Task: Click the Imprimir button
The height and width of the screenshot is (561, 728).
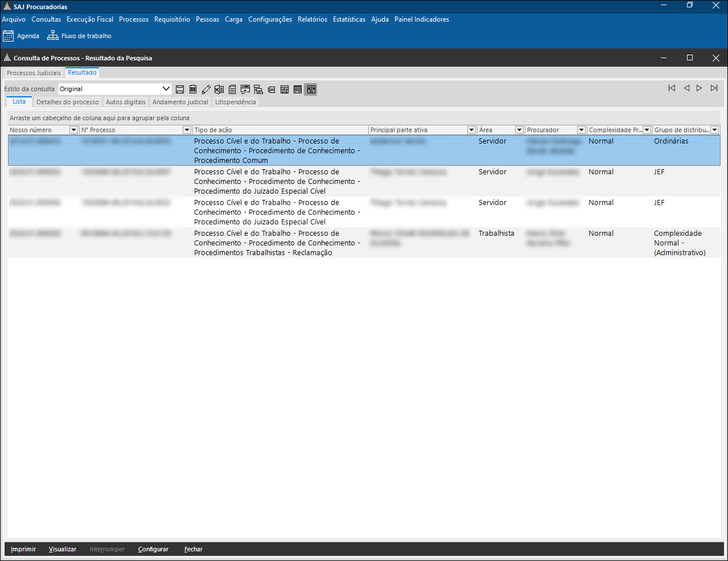Action: (23, 549)
